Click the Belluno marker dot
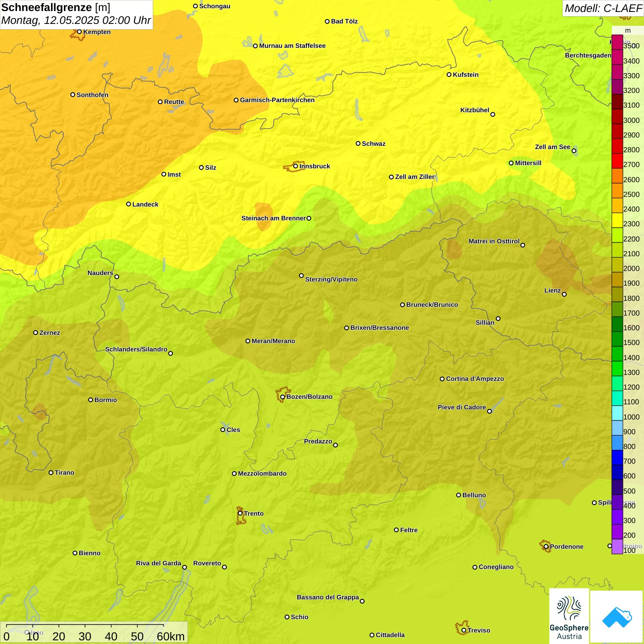644x644 pixels. point(458,495)
